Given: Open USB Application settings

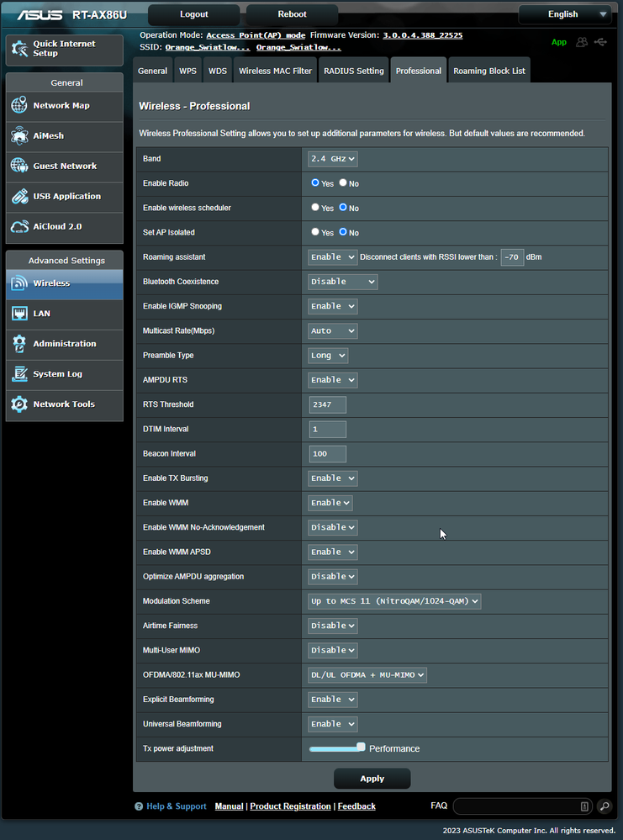Looking at the screenshot, I should point(61,197).
